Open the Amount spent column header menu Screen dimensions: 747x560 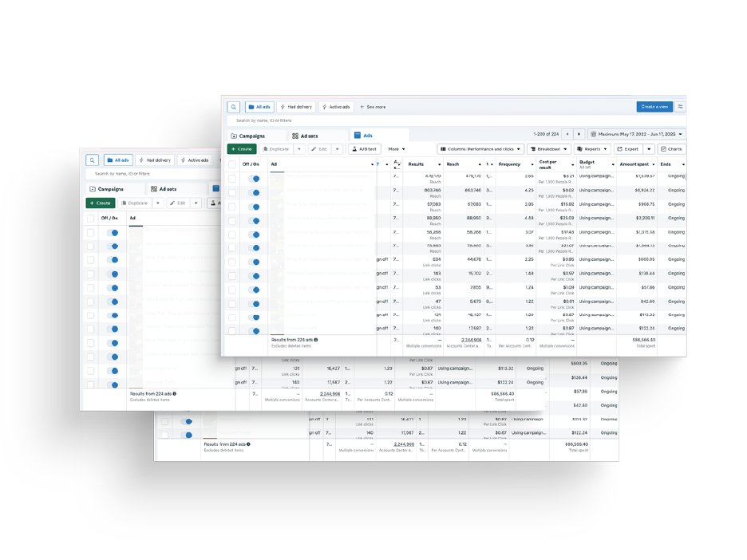coord(654,164)
